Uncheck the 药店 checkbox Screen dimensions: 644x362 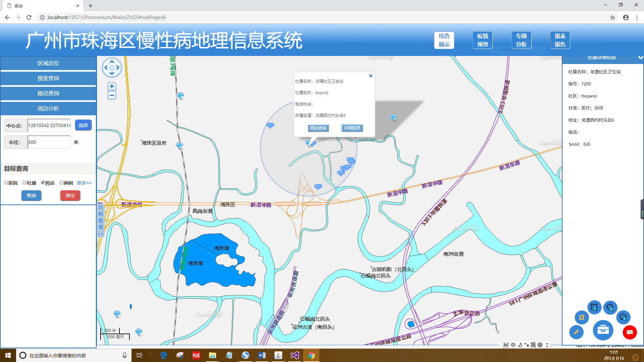pyautogui.click(x=43, y=183)
